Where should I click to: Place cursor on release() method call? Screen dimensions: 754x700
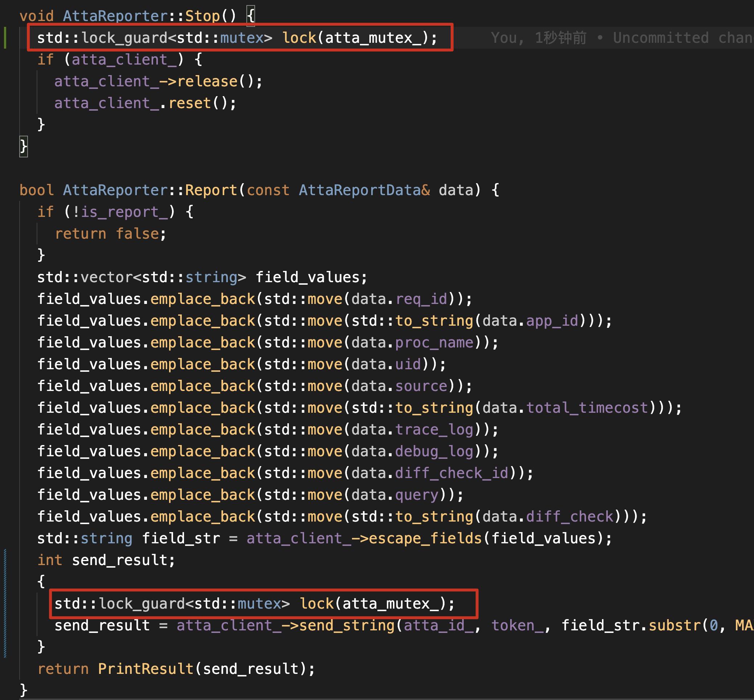tap(207, 82)
